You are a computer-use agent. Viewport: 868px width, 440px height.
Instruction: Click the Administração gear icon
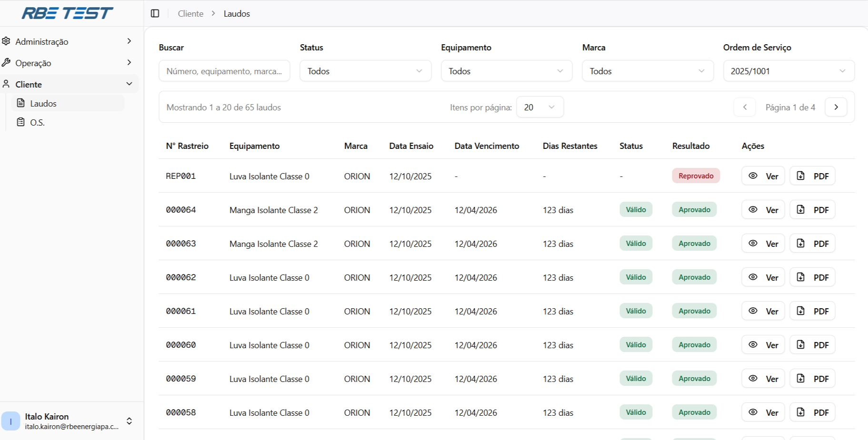pos(6,41)
